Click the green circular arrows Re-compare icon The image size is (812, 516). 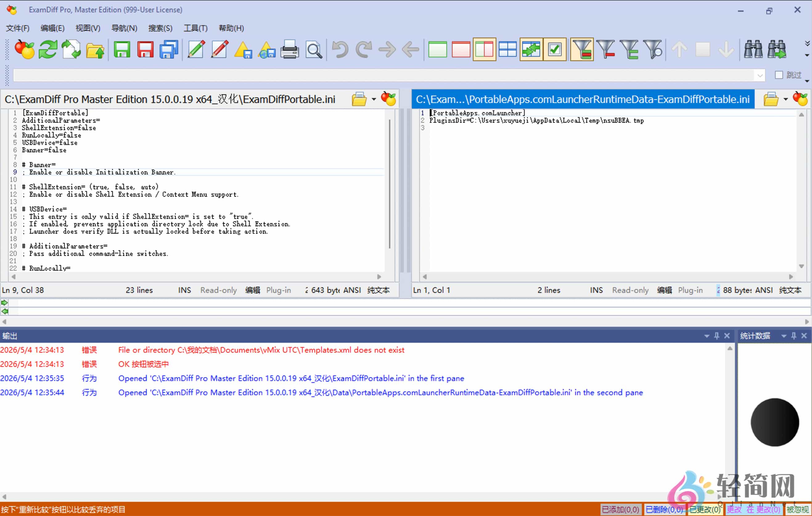[48, 50]
